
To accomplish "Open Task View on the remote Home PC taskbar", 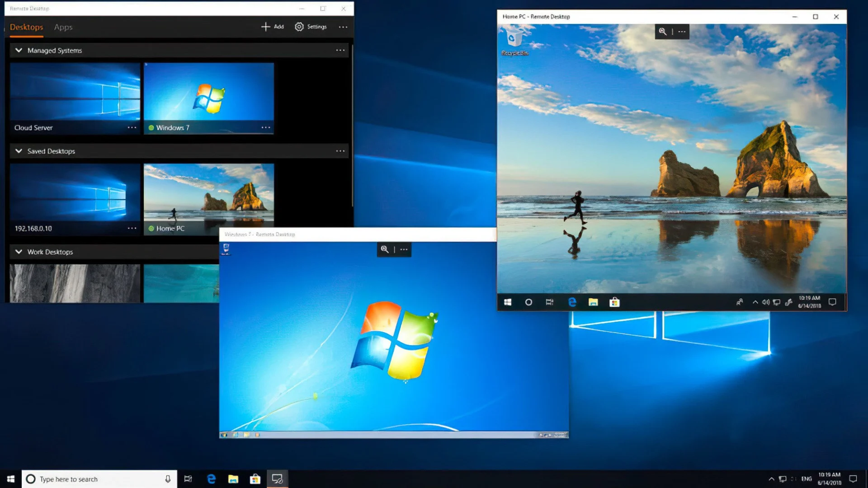I will click(x=551, y=302).
